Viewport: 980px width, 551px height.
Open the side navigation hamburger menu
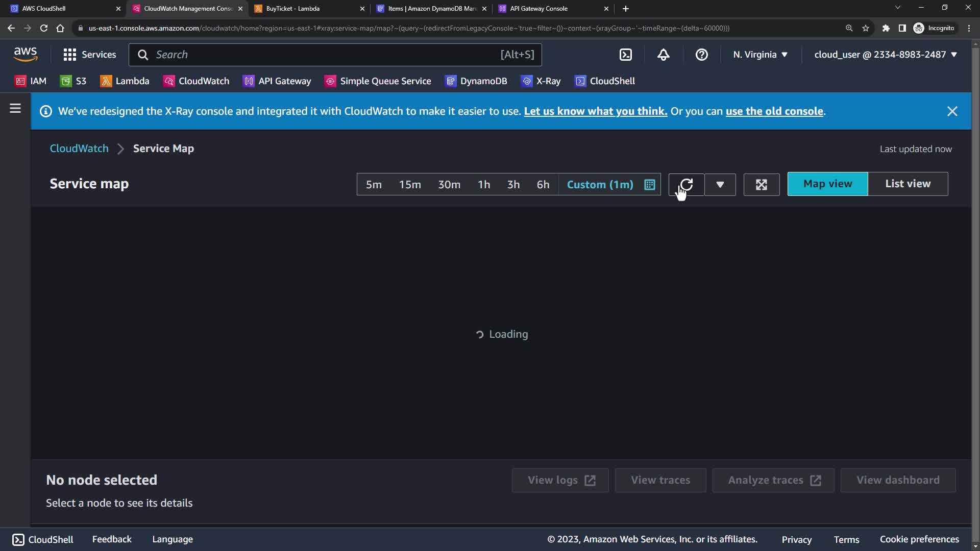15,109
